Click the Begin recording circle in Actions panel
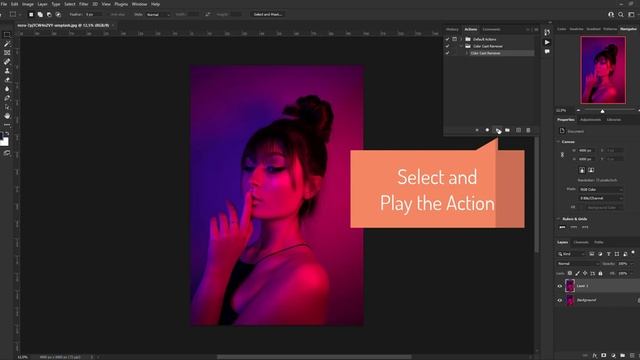The width and height of the screenshot is (640, 360). coord(487,130)
